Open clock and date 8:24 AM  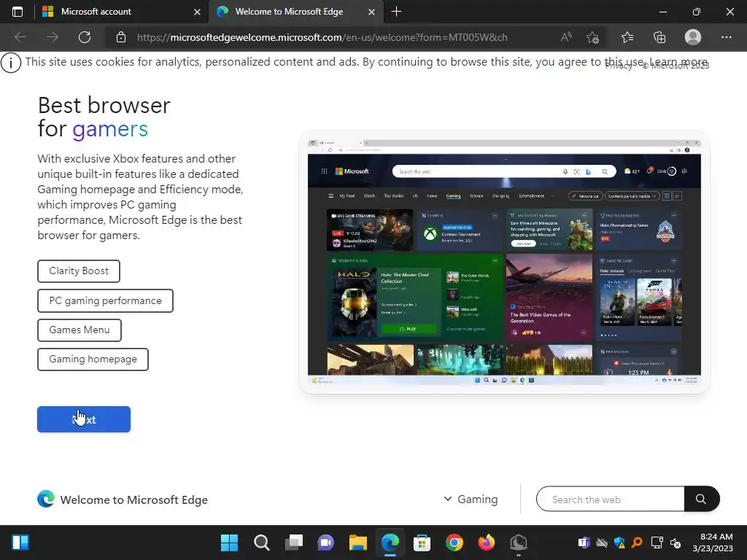tap(713, 542)
